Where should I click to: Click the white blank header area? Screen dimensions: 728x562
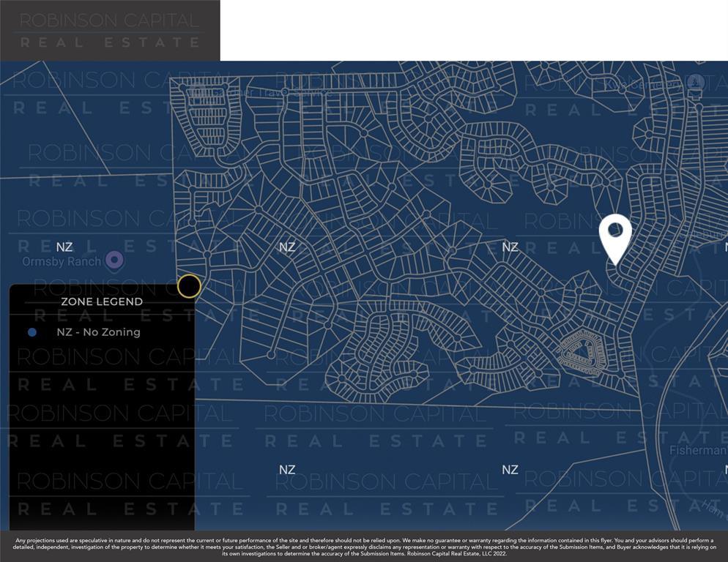coord(473,30)
